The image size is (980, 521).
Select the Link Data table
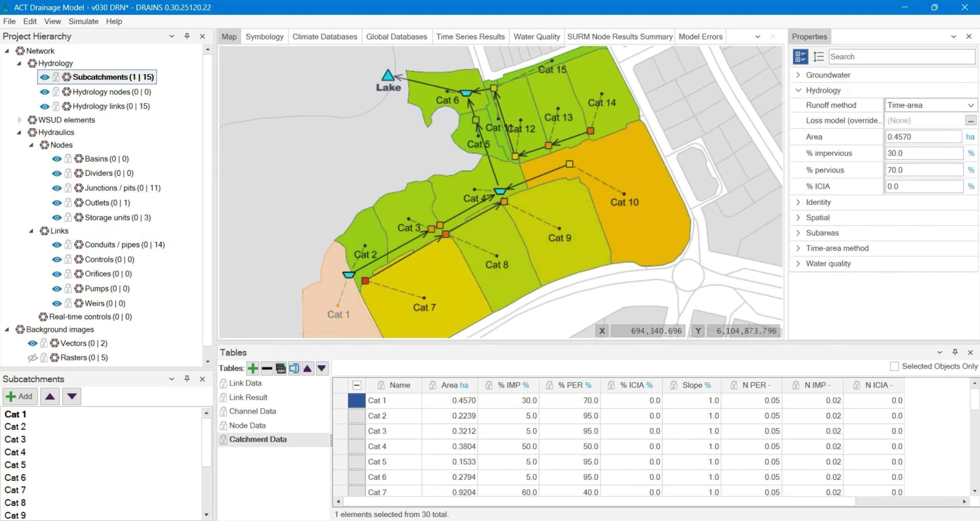[x=245, y=383]
